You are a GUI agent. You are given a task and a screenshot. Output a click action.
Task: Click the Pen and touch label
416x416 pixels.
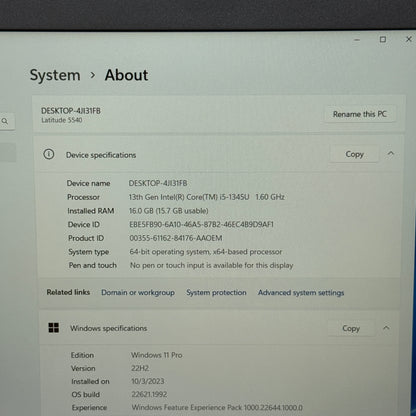click(x=93, y=265)
